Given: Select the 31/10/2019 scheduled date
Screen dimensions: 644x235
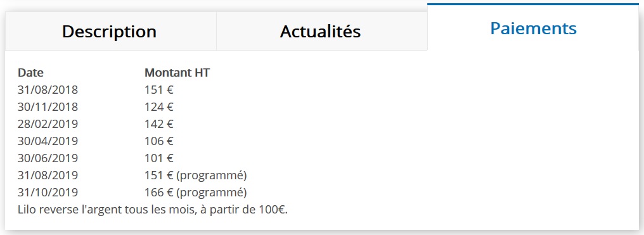Looking at the screenshot, I should click(48, 192).
